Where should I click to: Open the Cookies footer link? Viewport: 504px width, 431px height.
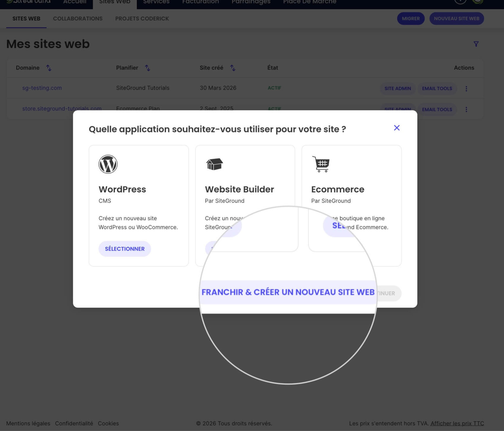pyautogui.click(x=108, y=423)
